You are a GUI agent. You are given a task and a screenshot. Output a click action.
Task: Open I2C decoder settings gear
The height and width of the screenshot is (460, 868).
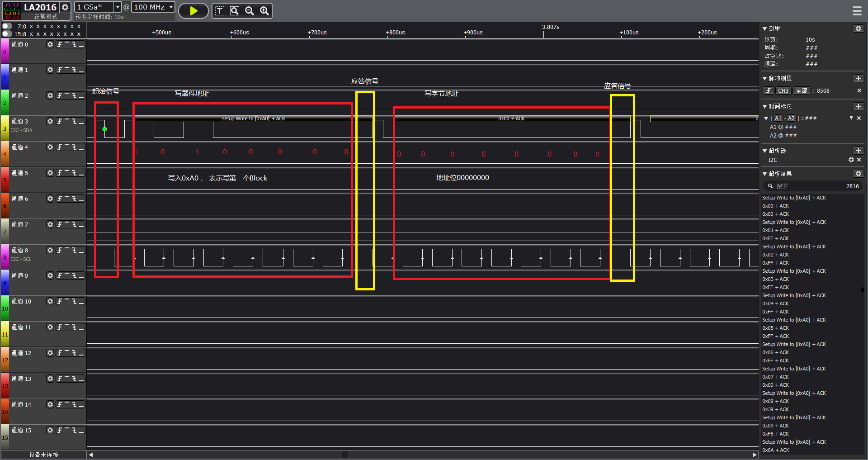point(851,160)
